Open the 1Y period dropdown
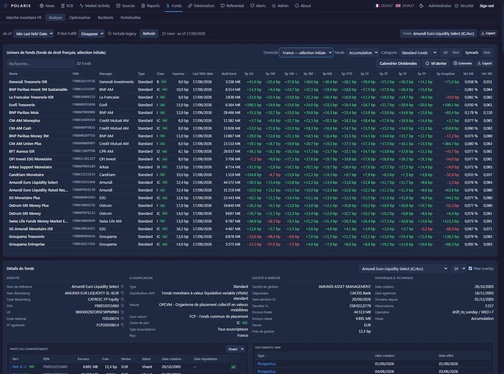504x374 pixels. (x=459, y=269)
